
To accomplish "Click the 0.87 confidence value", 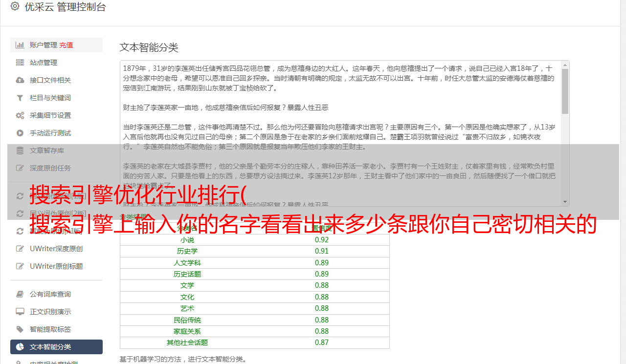I will (x=322, y=343).
